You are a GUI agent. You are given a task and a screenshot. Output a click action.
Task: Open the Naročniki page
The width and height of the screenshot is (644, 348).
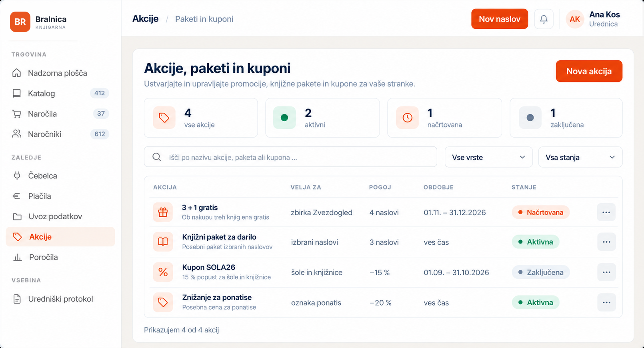(x=60, y=134)
